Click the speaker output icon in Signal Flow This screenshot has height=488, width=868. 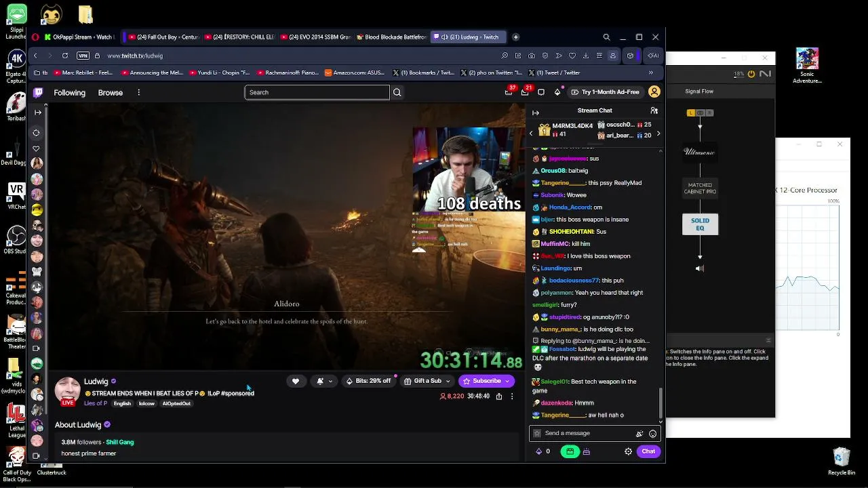(700, 268)
